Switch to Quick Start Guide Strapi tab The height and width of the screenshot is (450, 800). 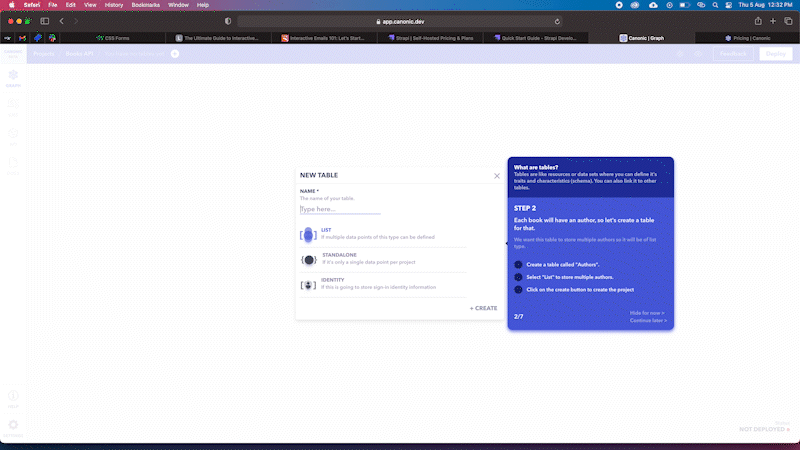[x=535, y=38]
